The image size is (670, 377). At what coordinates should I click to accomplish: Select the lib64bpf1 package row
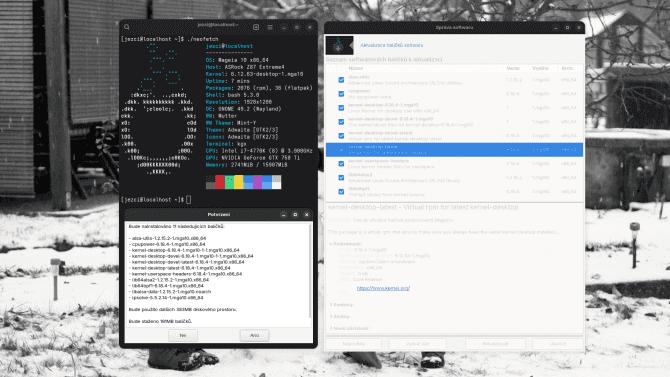click(x=455, y=191)
